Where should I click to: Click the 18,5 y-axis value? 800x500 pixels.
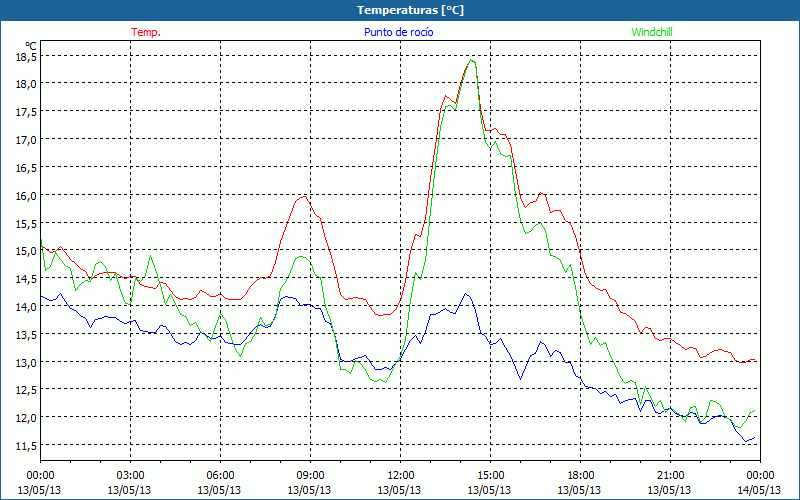25,56
